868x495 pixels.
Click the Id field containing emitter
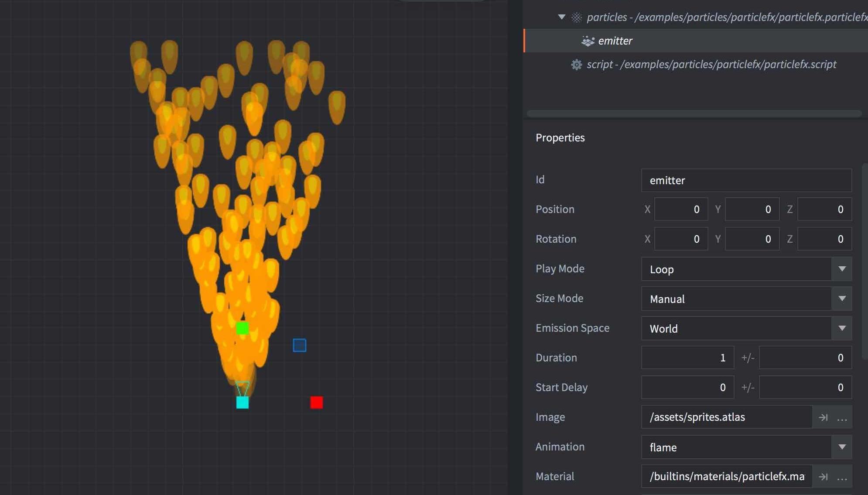tap(746, 180)
